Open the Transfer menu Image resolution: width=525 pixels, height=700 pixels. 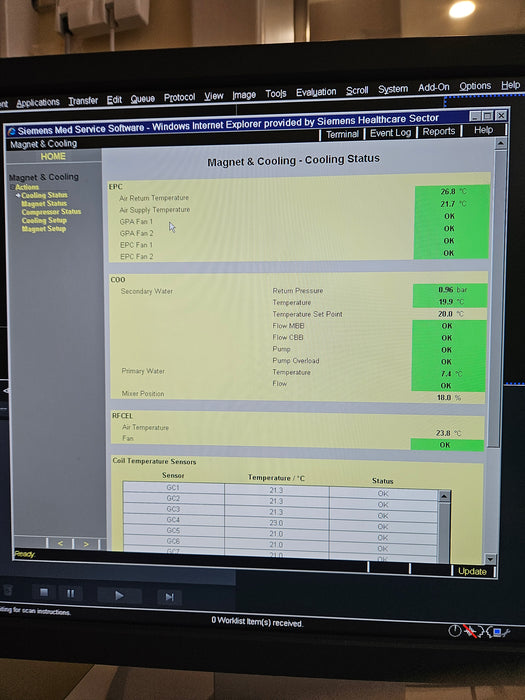[x=83, y=101]
